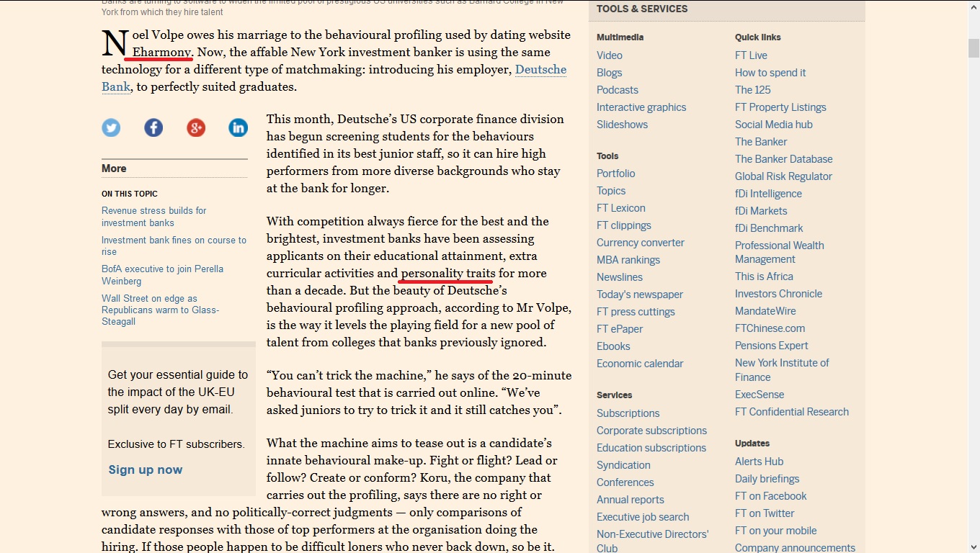Open fDi Markets link
The image size is (980, 553).
click(x=761, y=211)
